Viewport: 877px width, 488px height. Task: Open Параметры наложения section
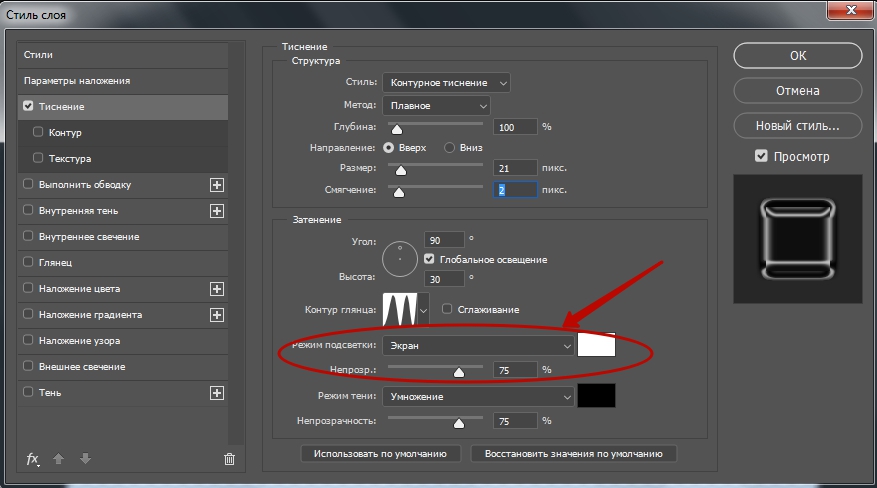pyautogui.click(x=123, y=81)
